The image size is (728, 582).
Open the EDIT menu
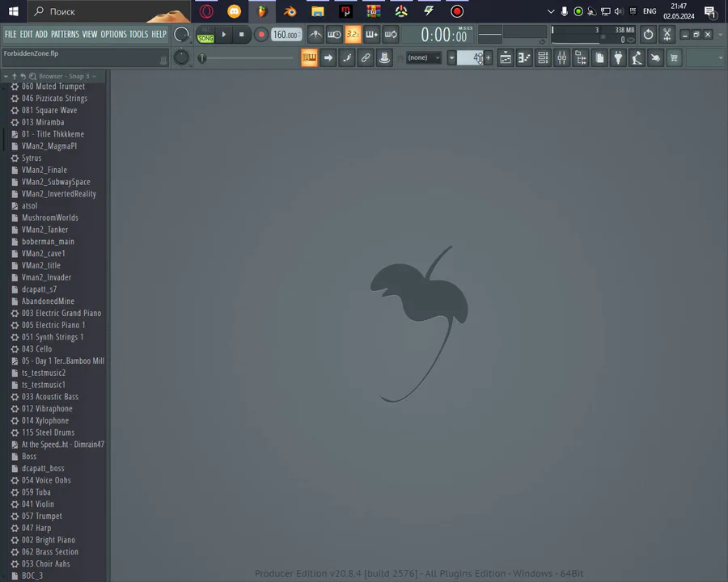tap(26, 34)
